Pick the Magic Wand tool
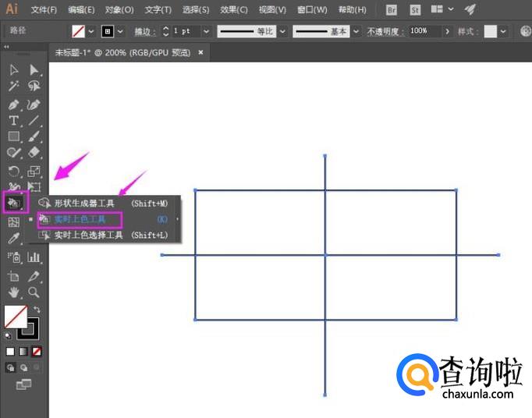 [13, 87]
